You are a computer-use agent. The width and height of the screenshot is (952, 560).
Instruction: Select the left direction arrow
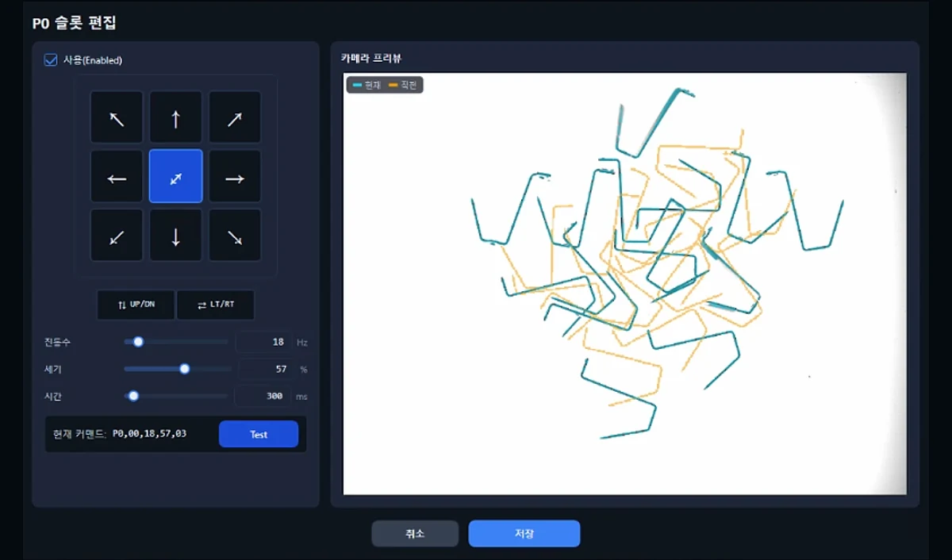(117, 177)
